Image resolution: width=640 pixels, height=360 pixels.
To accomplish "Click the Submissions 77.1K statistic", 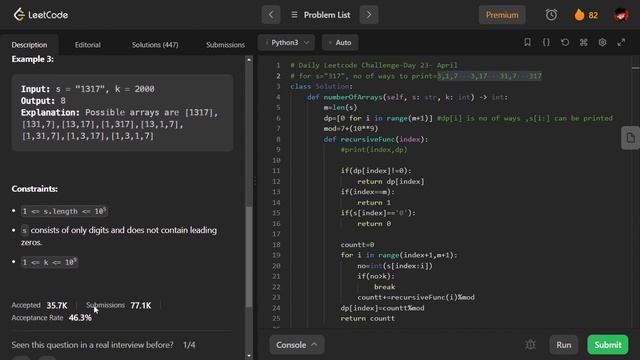I will [x=141, y=305].
